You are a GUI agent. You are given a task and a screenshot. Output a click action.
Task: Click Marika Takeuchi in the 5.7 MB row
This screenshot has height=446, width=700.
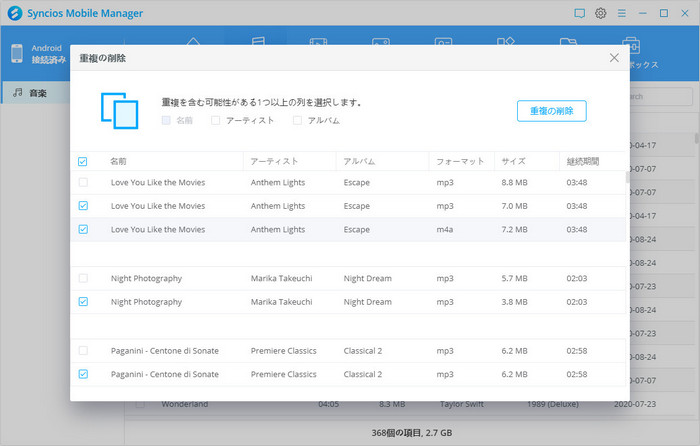pos(281,278)
